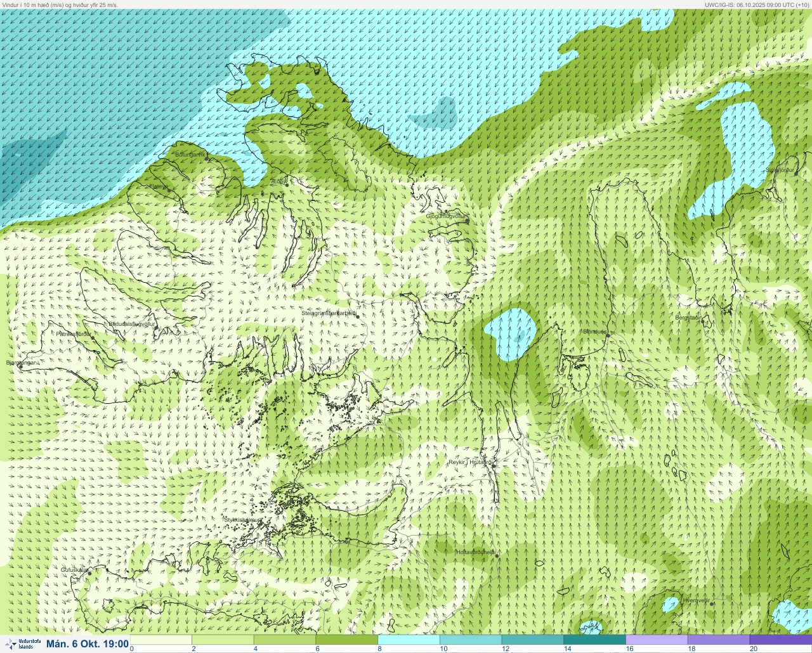The height and width of the screenshot is (653, 812).
Task: Pick the 4–6 m/s legend color
Action: (285, 640)
